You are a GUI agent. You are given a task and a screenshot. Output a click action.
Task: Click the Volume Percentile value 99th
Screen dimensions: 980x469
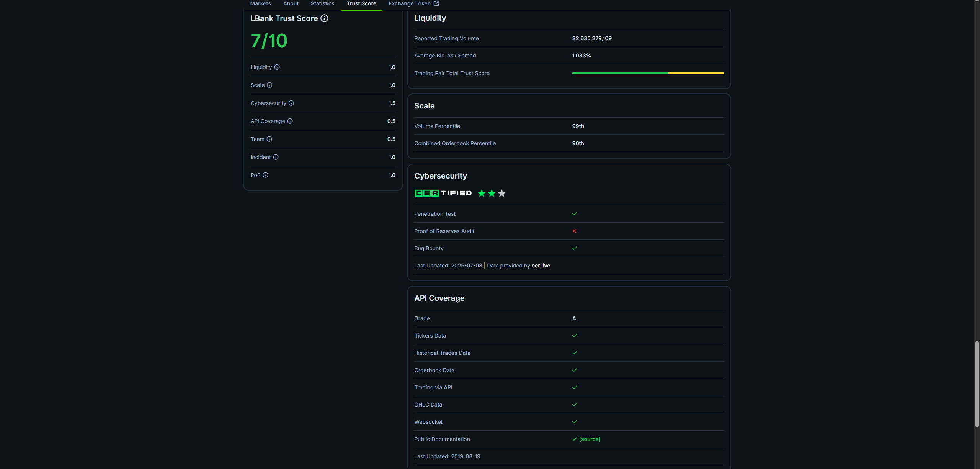tap(578, 126)
